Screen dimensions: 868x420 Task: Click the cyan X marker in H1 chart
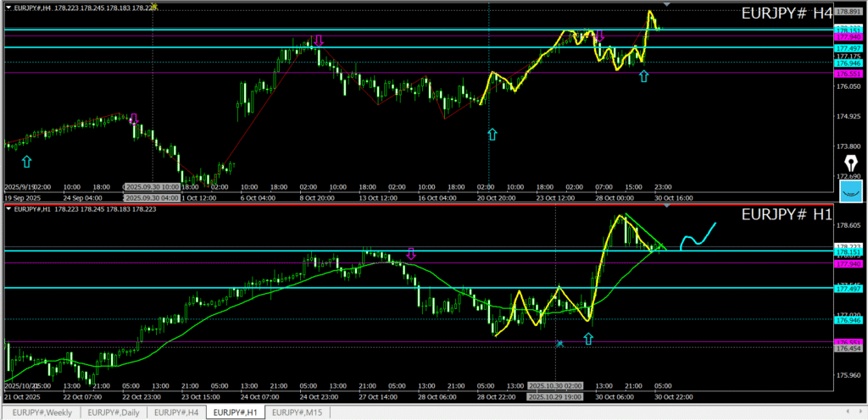point(559,343)
